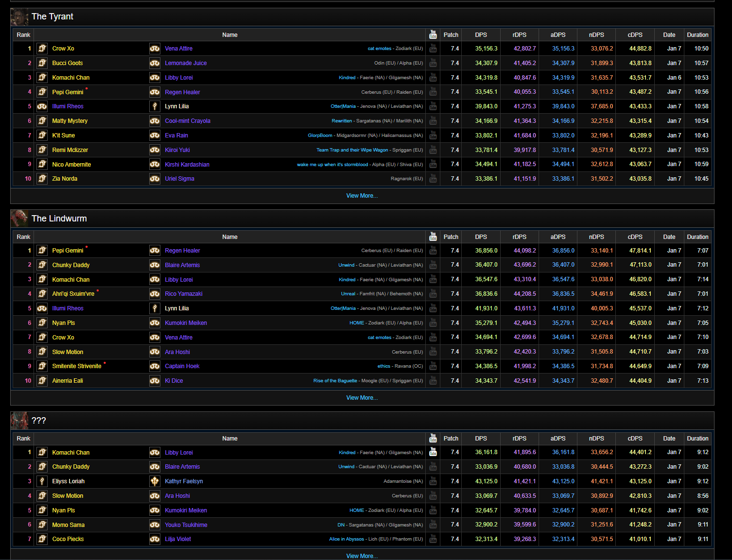Click the job icon beside Eliyss Loriah
The height and width of the screenshot is (560, 732).
click(x=42, y=481)
